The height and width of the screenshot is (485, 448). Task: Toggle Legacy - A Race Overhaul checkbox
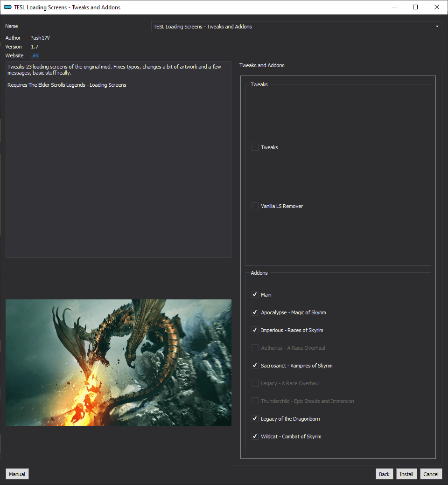pos(255,383)
